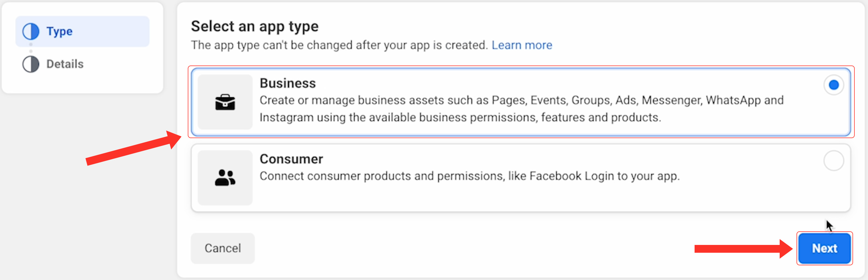Click the Consumer description mentioning Facebook Login

[470, 176]
